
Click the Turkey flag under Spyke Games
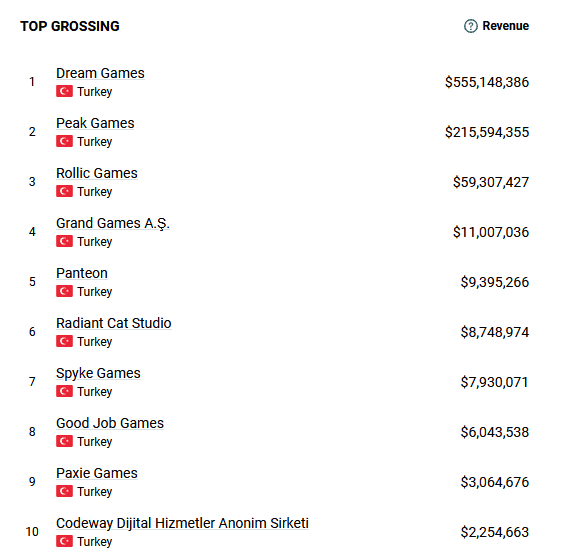(64, 391)
